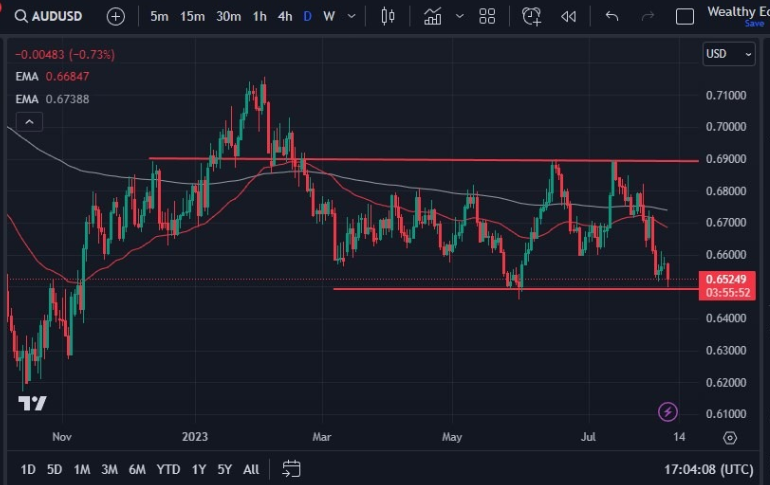
Task: Switch to the 4h timeframe
Action: pyautogui.click(x=285, y=16)
